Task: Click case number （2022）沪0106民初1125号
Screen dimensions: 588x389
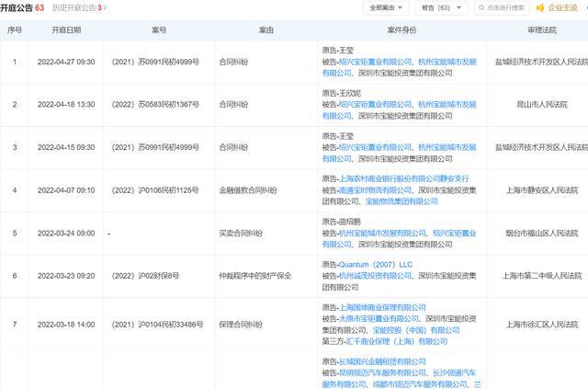Action: pos(155,190)
